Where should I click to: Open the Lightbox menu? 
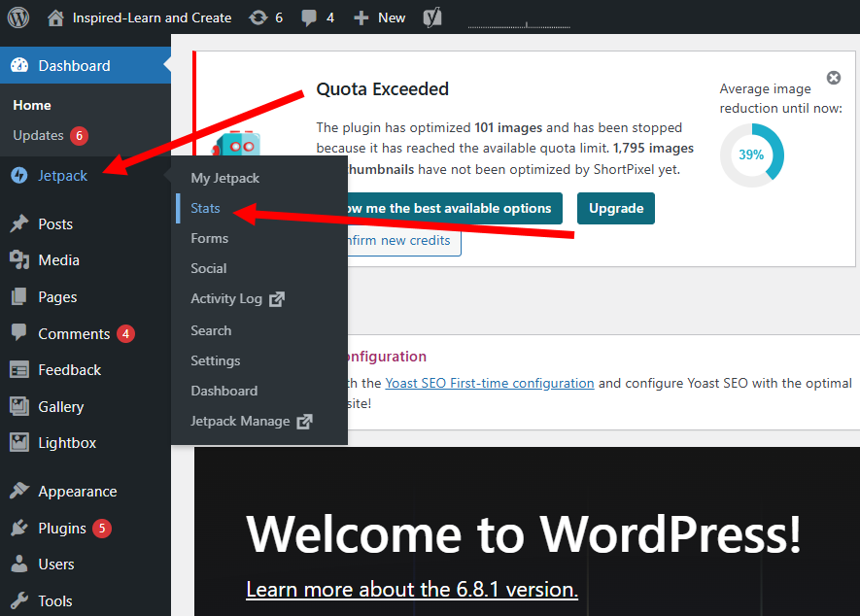tap(67, 443)
